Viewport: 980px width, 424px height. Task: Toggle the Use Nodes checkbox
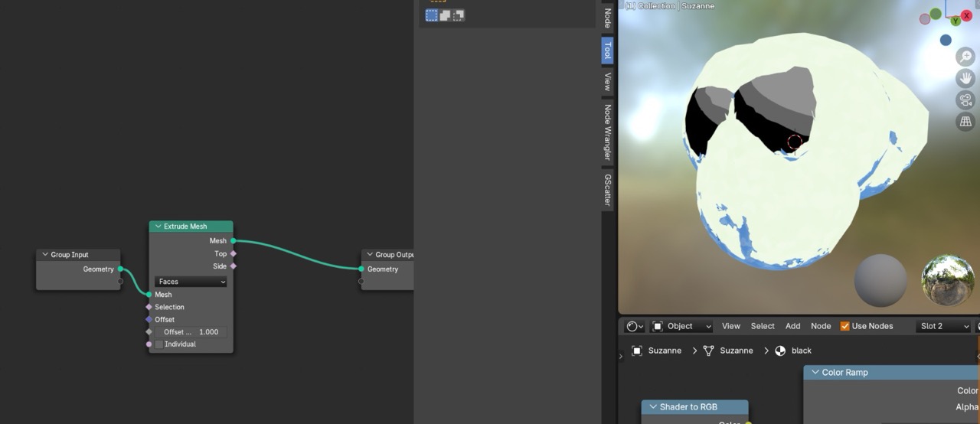pos(845,326)
